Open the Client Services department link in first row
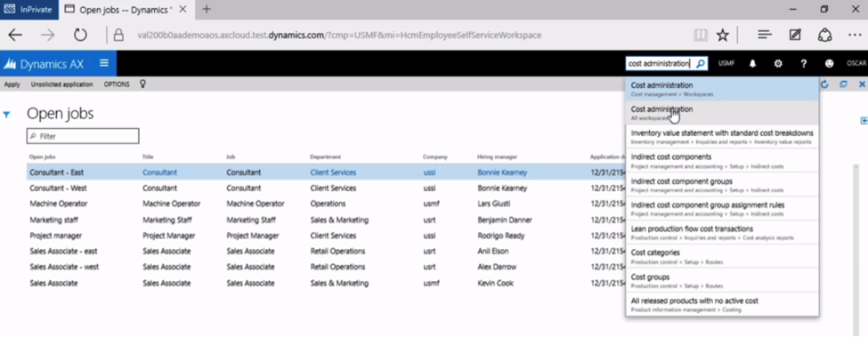Image resolution: width=868 pixels, height=337 pixels. click(333, 173)
